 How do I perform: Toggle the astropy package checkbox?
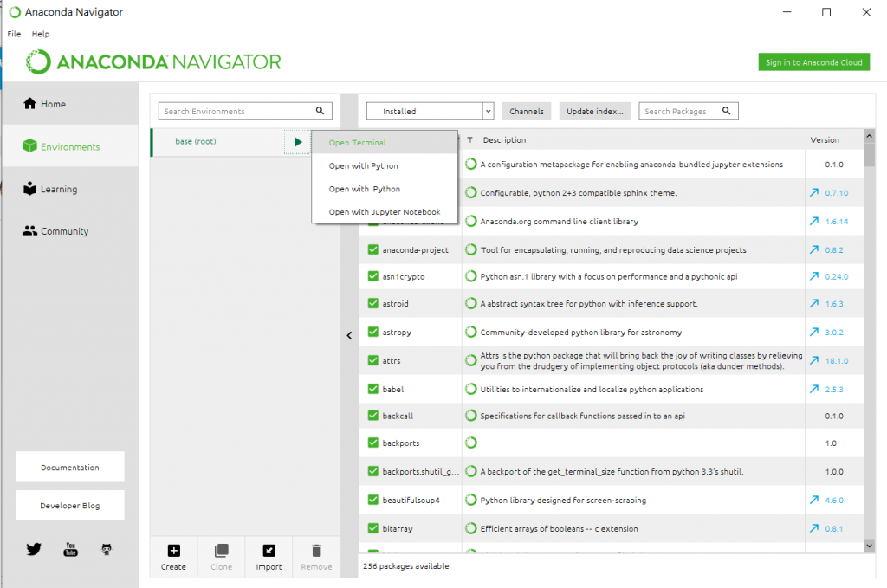tap(372, 332)
